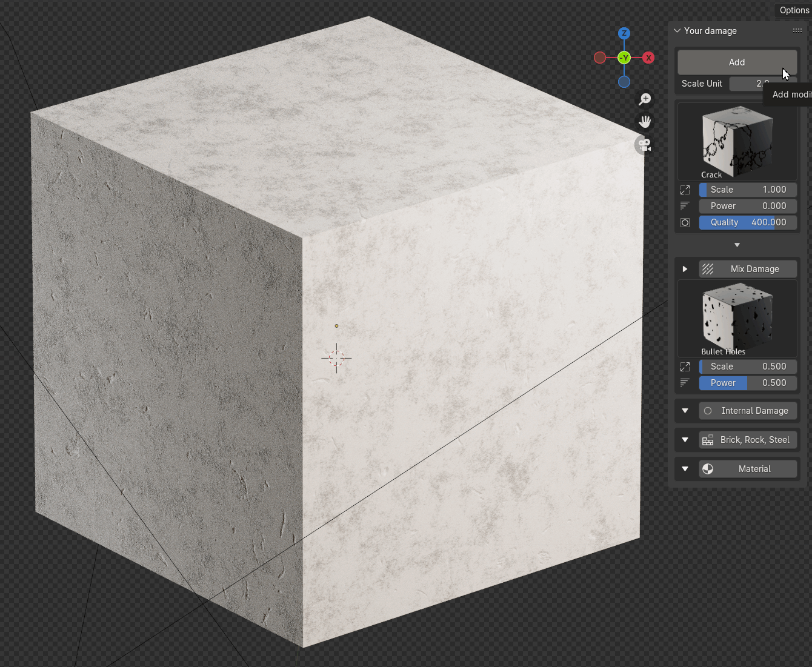The height and width of the screenshot is (667, 812).
Task: Toggle the Material section arrow
Action: click(x=685, y=469)
